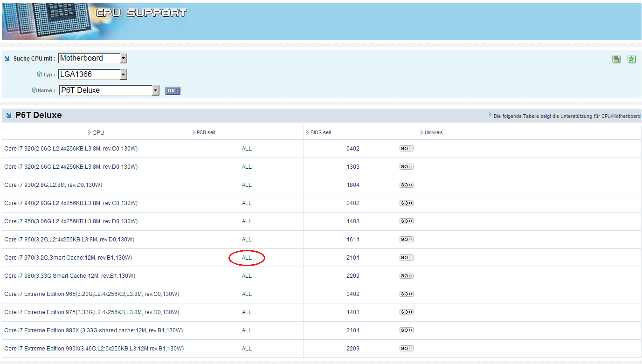Click the OK button next to Name
This screenshot has width=642, height=364.
(173, 91)
